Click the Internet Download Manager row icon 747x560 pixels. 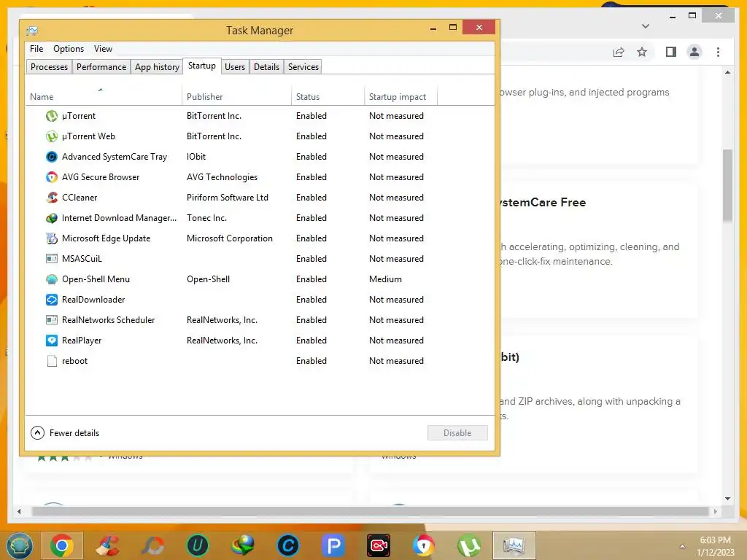pos(52,218)
